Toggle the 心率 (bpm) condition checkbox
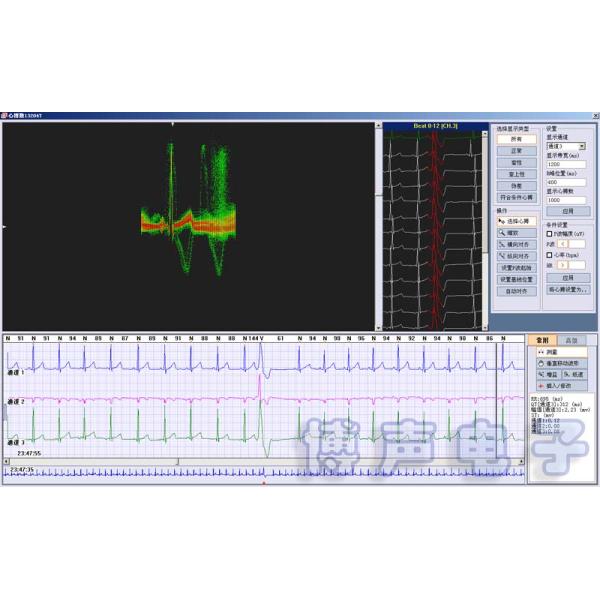This screenshot has height=600, width=600. click(550, 255)
